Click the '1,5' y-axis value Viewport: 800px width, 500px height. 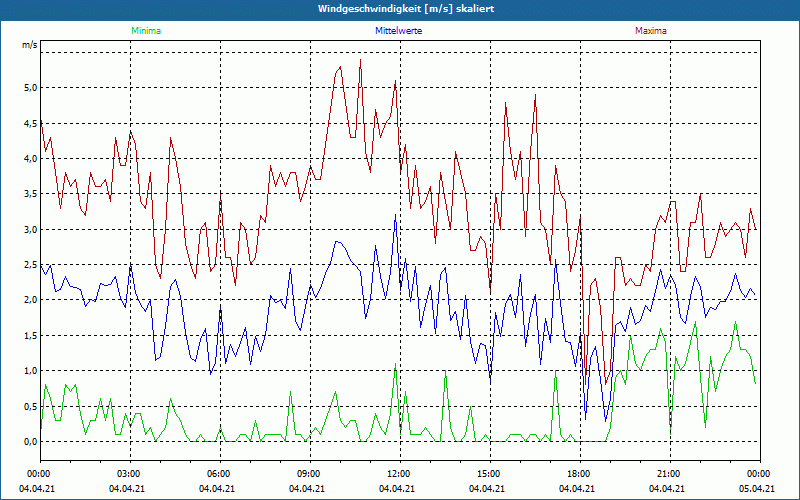[31, 335]
